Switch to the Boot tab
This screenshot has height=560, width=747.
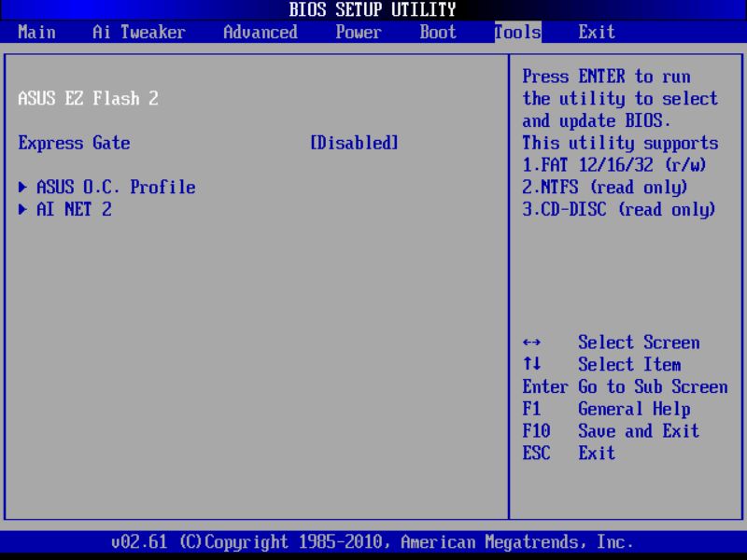point(437,32)
